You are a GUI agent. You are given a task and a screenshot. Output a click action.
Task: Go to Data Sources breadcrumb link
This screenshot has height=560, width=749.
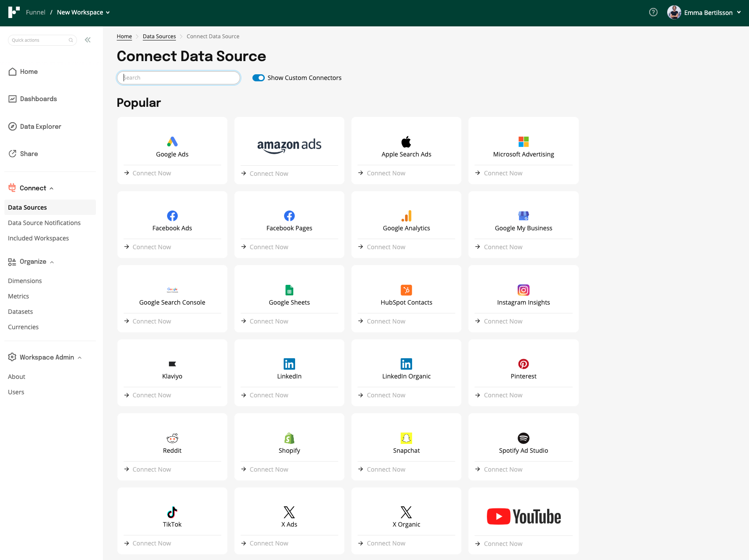159,36
